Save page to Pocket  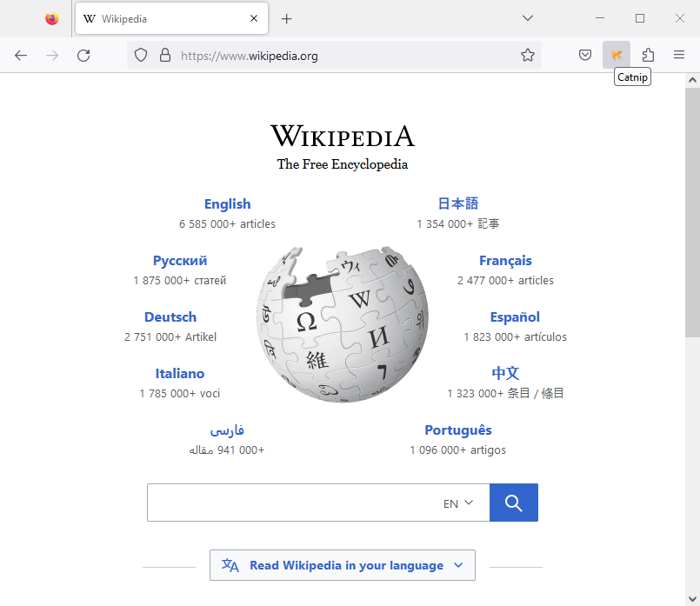coord(585,55)
